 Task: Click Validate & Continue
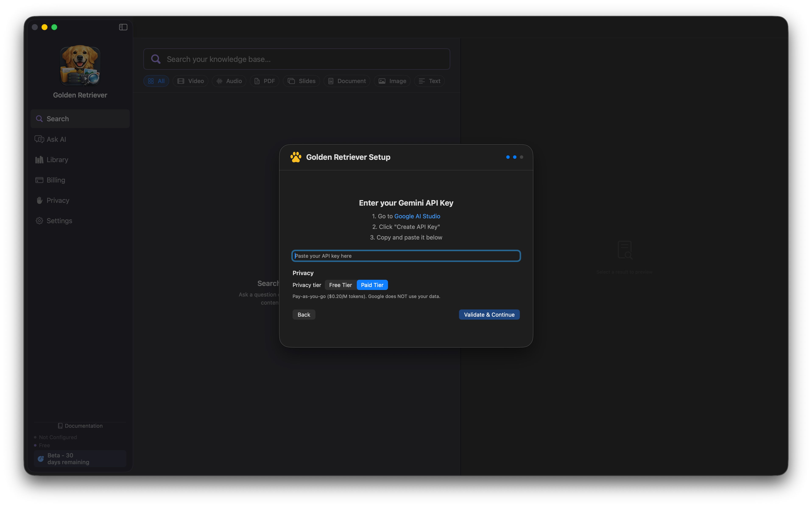[x=489, y=315]
